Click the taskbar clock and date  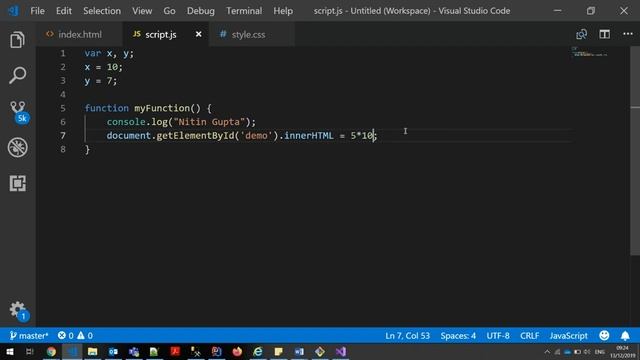pyautogui.click(x=622, y=352)
